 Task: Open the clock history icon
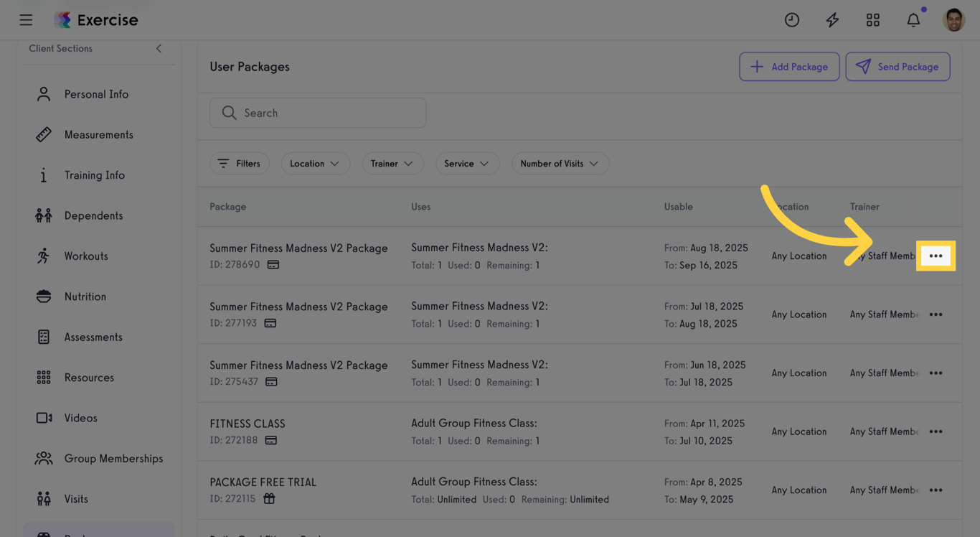coord(792,20)
